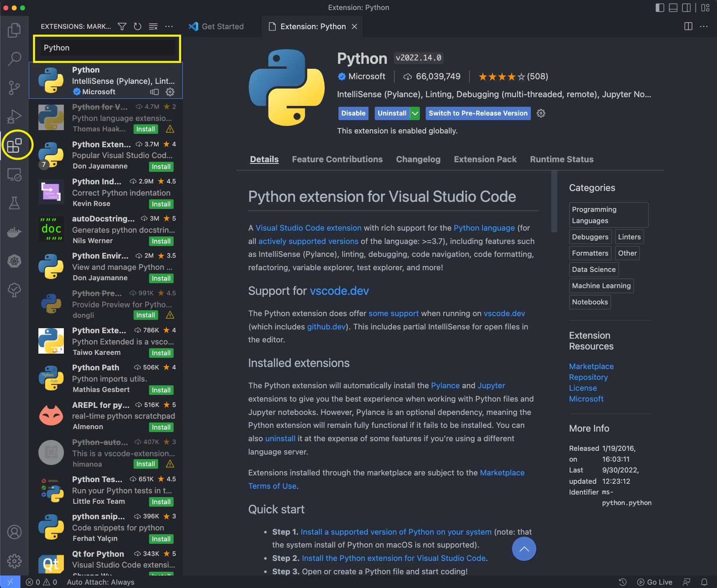Screen dimensions: 717x588
Task: Open the Extension Pack tab
Action: tap(485, 159)
